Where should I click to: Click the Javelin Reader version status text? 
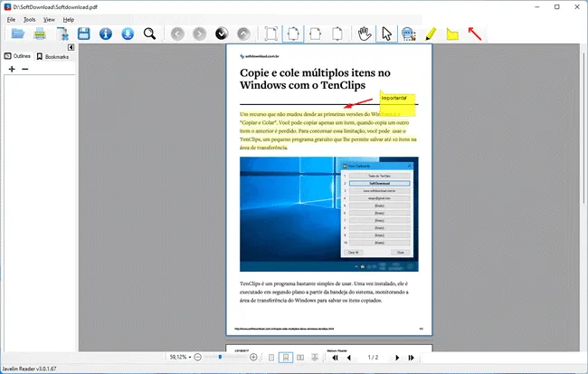[29, 369]
